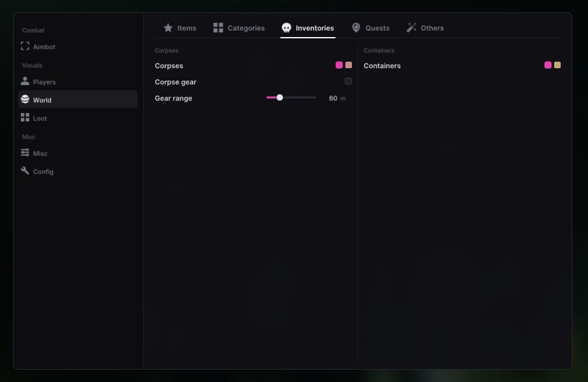Click the Others magic wand icon

click(411, 28)
